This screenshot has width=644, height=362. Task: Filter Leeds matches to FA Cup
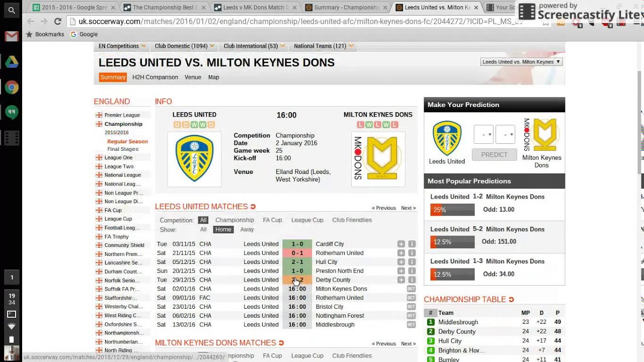pos(272,220)
